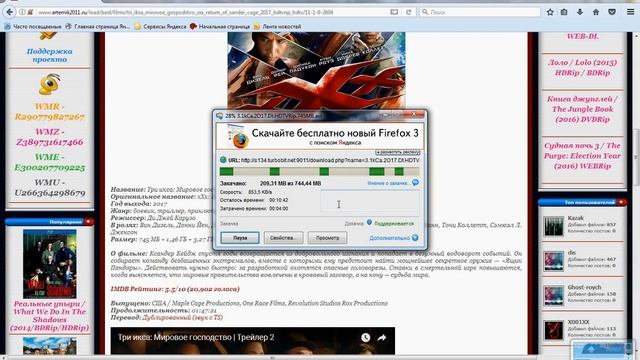Open Мнения о закачке link

coord(388,183)
